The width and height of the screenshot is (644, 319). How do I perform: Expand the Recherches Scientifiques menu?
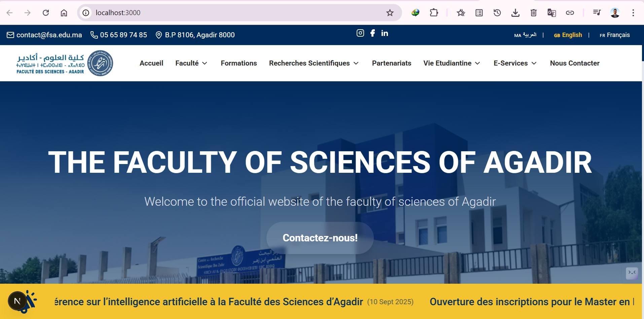[314, 63]
